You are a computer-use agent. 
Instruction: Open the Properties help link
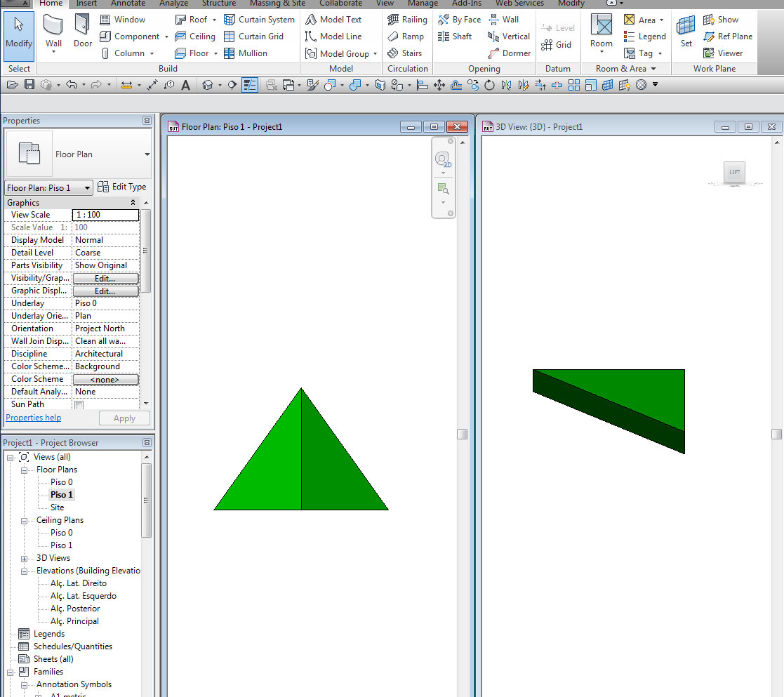[x=33, y=418]
